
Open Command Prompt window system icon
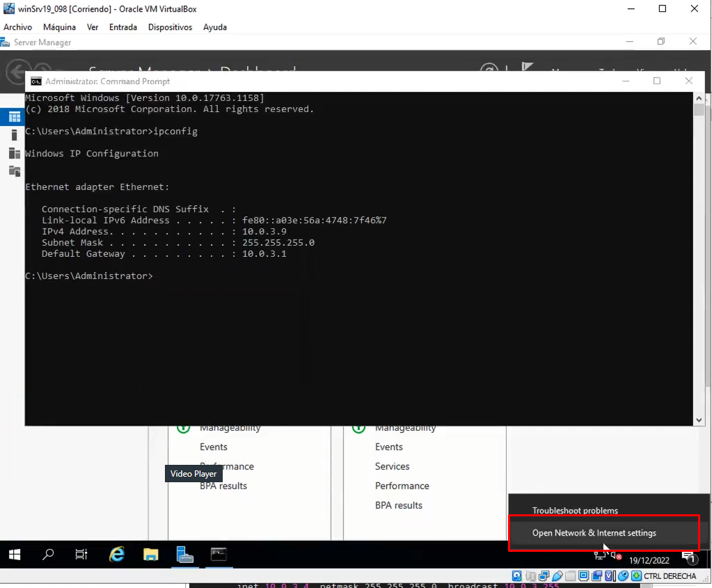pyautogui.click(x=36, y=81)
